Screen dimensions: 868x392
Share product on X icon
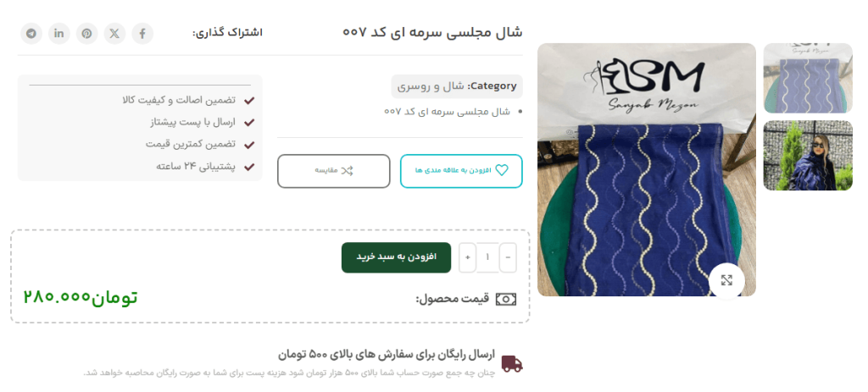pyautogui.click(x=114, y=33)
